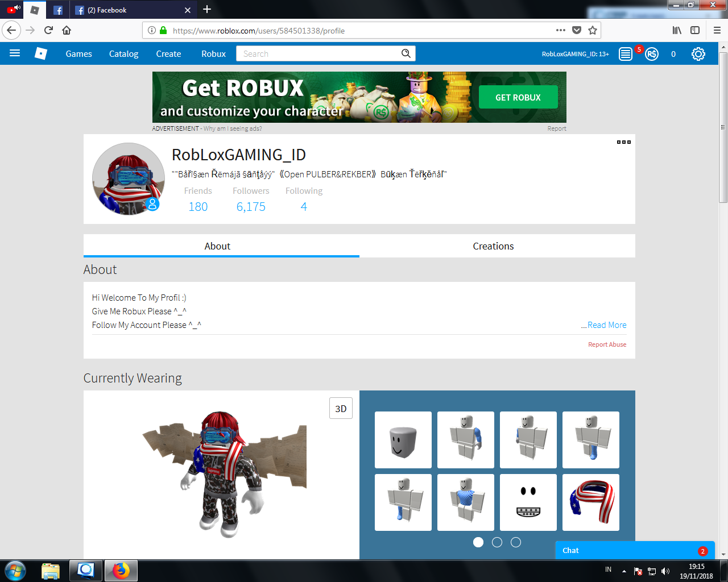728x582 pixels.
Task: Open Robux in the Roblox navbar
Action: tap(213, 54)
